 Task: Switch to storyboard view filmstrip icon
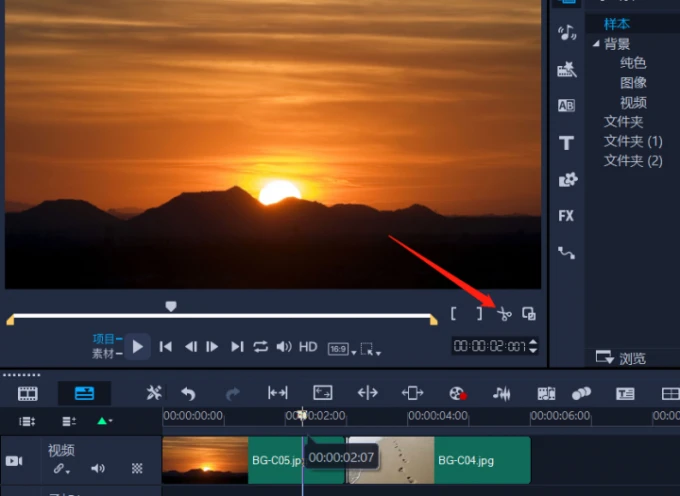pos(28,393)
